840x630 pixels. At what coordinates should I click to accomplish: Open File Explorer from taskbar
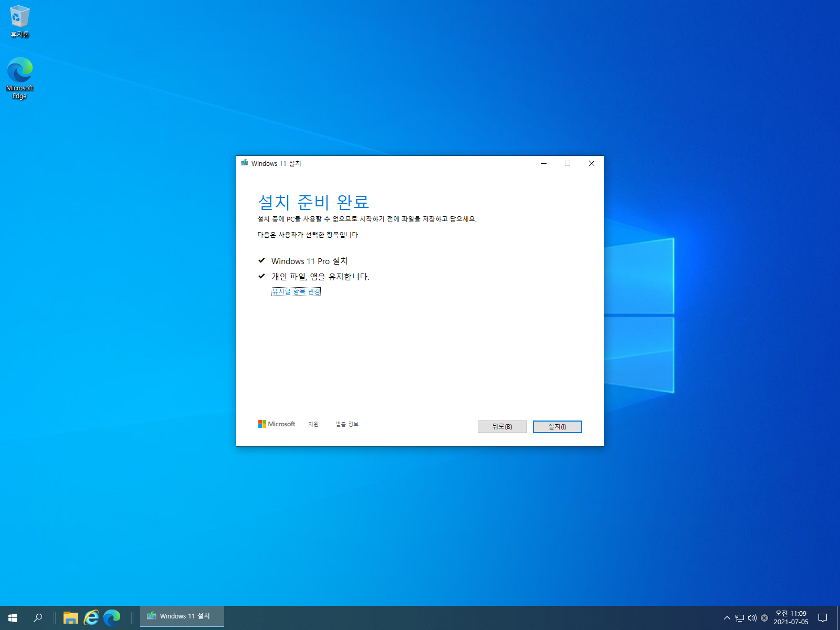coord(70,618)
